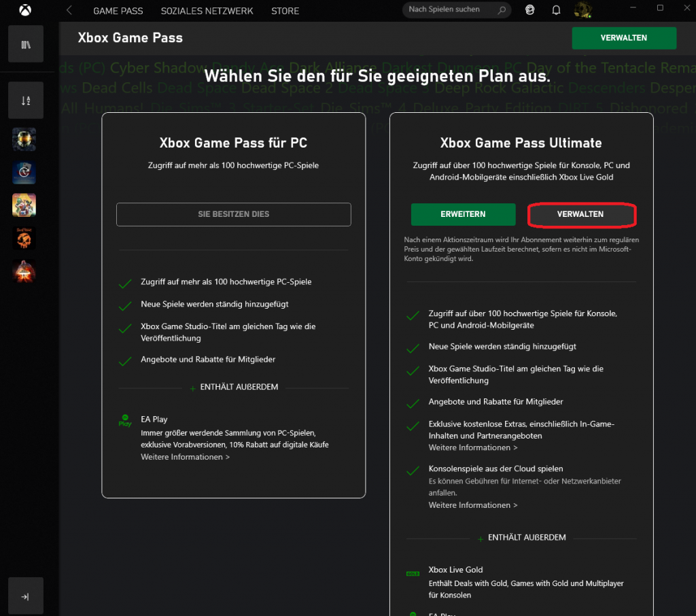
Task: Open the Halo game from sidebar
Action: 24,139
